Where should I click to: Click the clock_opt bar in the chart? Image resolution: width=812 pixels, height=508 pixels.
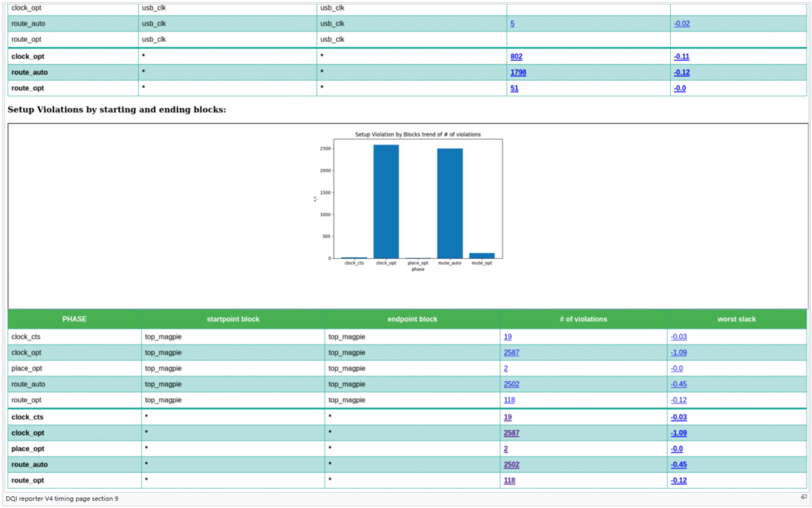(x=386, y=201)
